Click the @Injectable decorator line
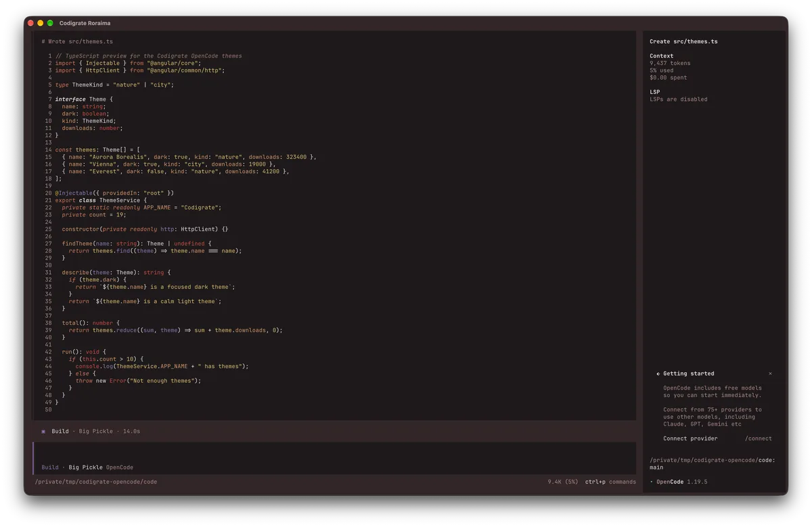Screen dimensions: 812x527 point(114,193)
